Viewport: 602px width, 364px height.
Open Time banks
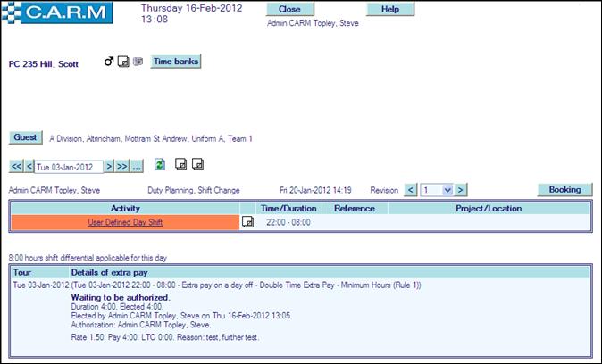[176, 62]
